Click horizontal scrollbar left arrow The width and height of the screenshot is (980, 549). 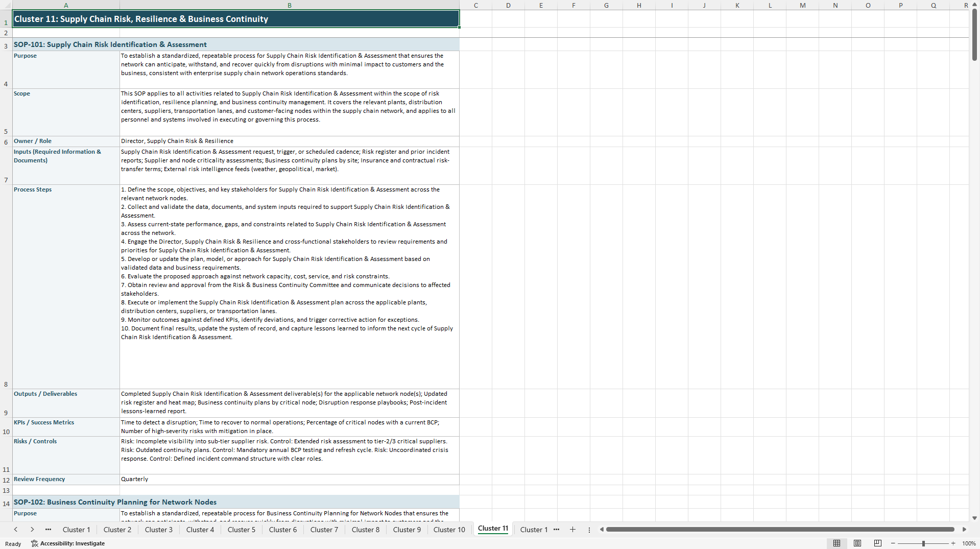(x=602, y=530)
